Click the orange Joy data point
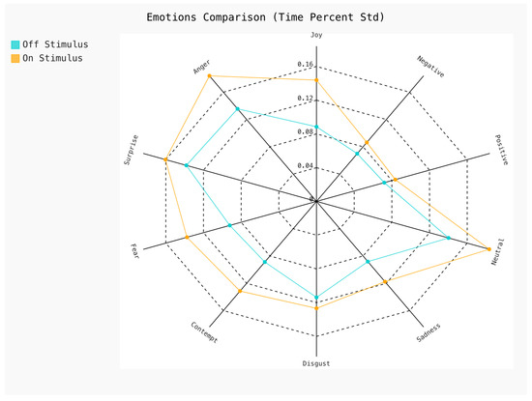532x401 pixels. pos(316,80)
